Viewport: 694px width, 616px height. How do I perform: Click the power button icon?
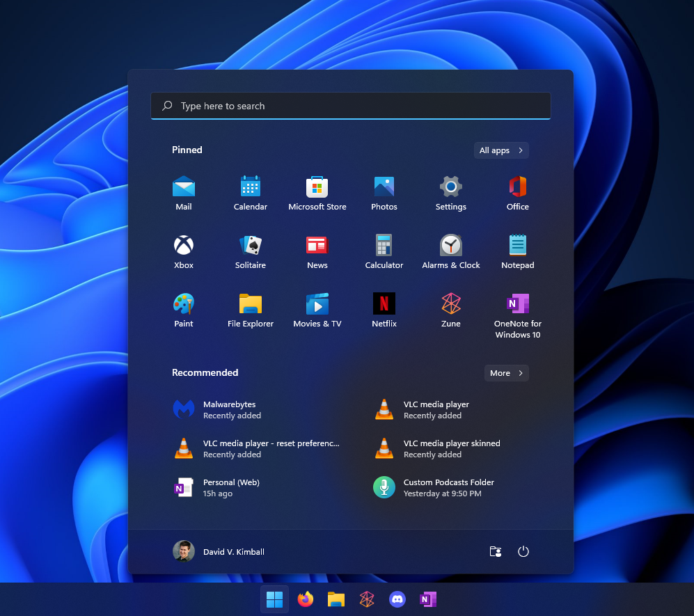[523, 551]
